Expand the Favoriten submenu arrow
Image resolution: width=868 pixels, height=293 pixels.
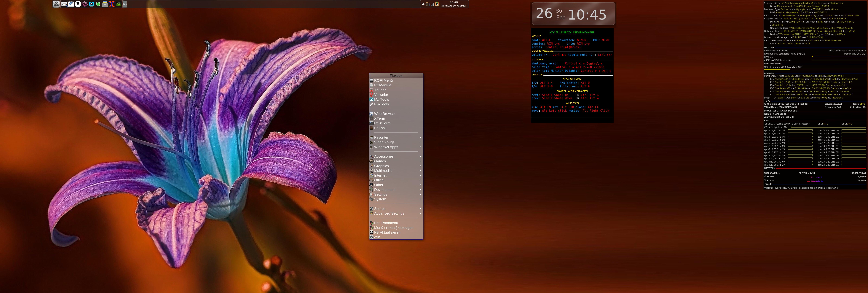click(x=420, y=138)
